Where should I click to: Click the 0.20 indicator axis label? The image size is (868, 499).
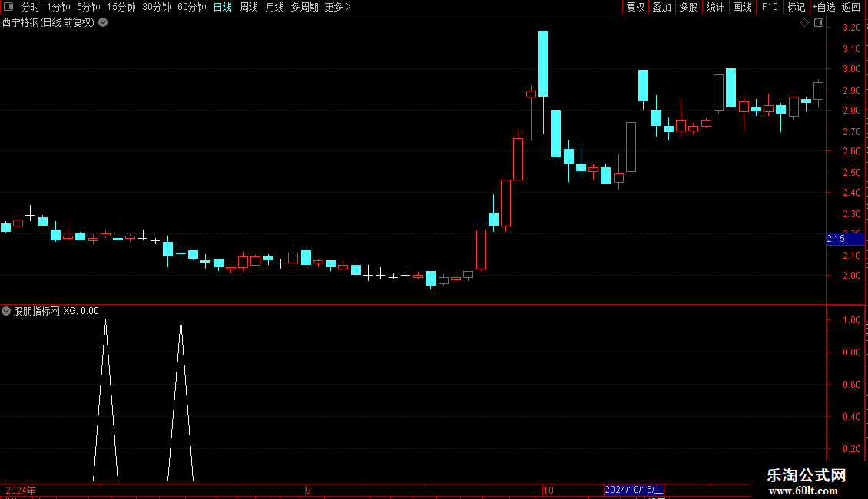coord(851,448)
